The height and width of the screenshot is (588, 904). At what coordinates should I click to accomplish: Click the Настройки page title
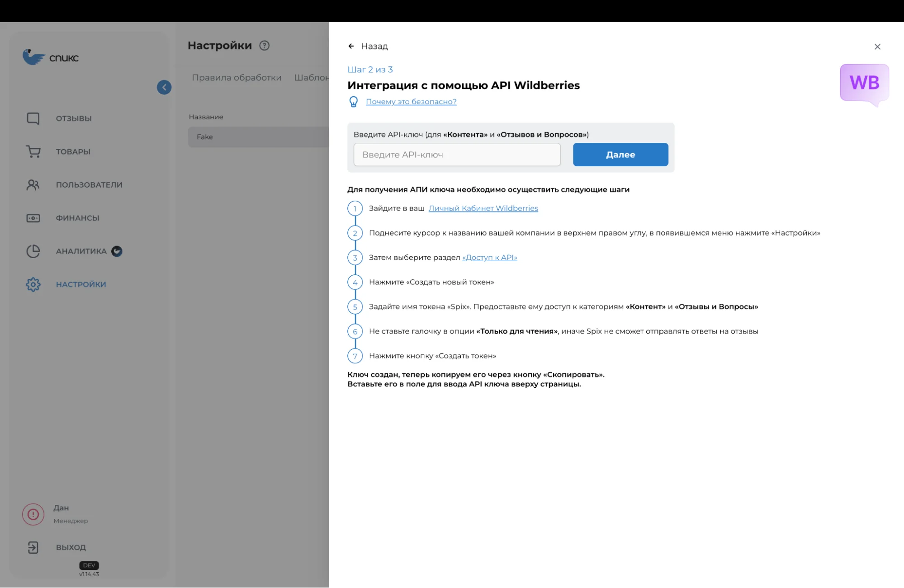click(x=220, y=46)
